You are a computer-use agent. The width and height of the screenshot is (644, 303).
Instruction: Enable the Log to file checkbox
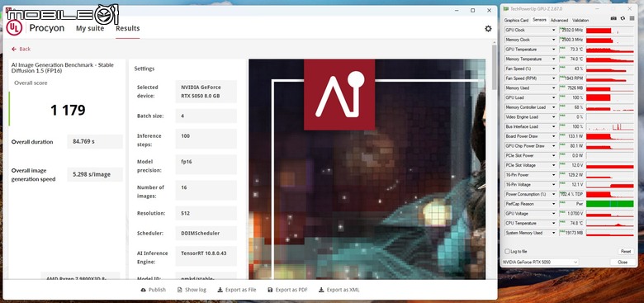pyautogui.click(x=507, y=251)
